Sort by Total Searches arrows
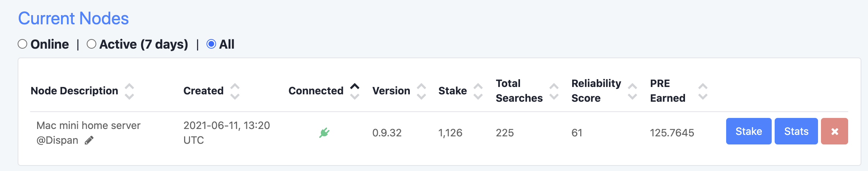Viewport: 868px width, 171px height. [554, 91]
